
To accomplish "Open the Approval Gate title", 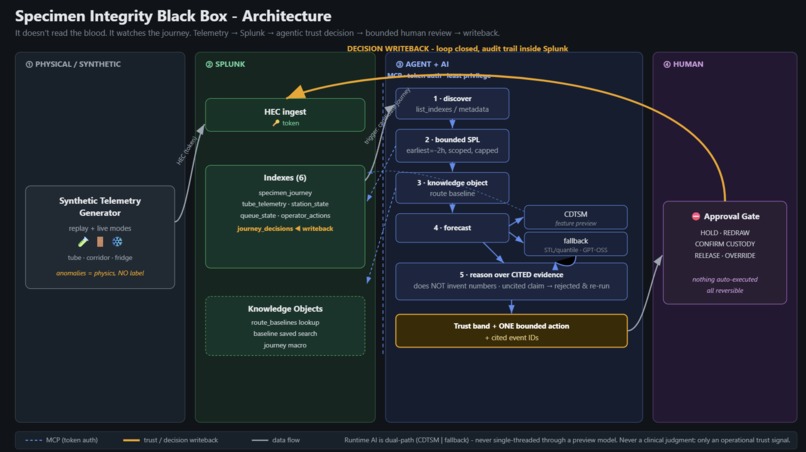I will pyautogui.click(x=731, y=216).
